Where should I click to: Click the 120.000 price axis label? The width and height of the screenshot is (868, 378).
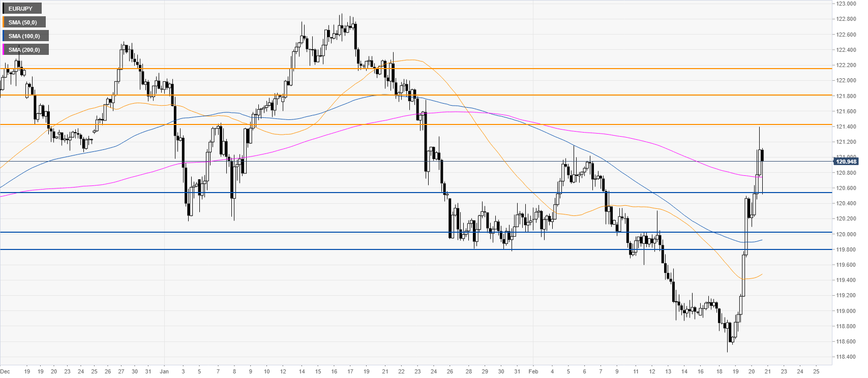847,234
